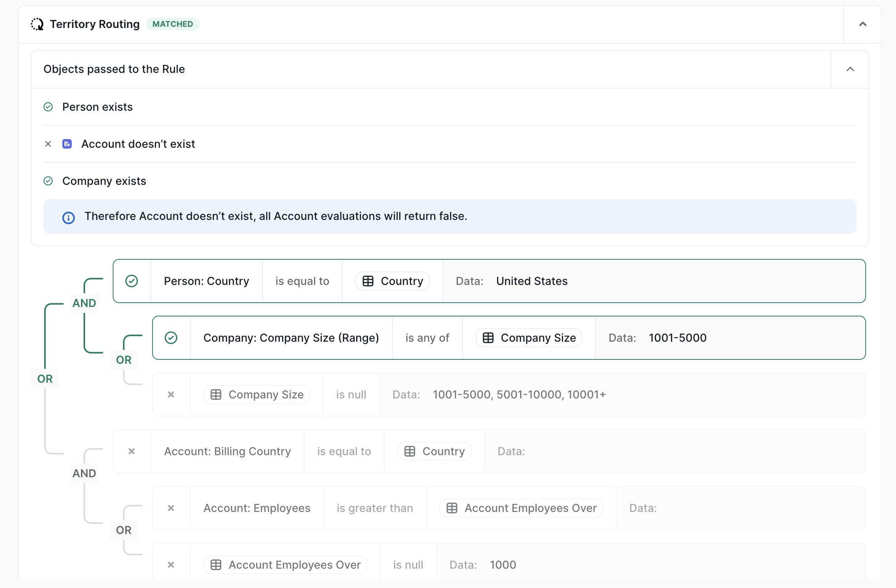The width and height of the screenshot is (896, 588).
Task: Select the Company Size chip in the is null row
Action: click(257, 394)
